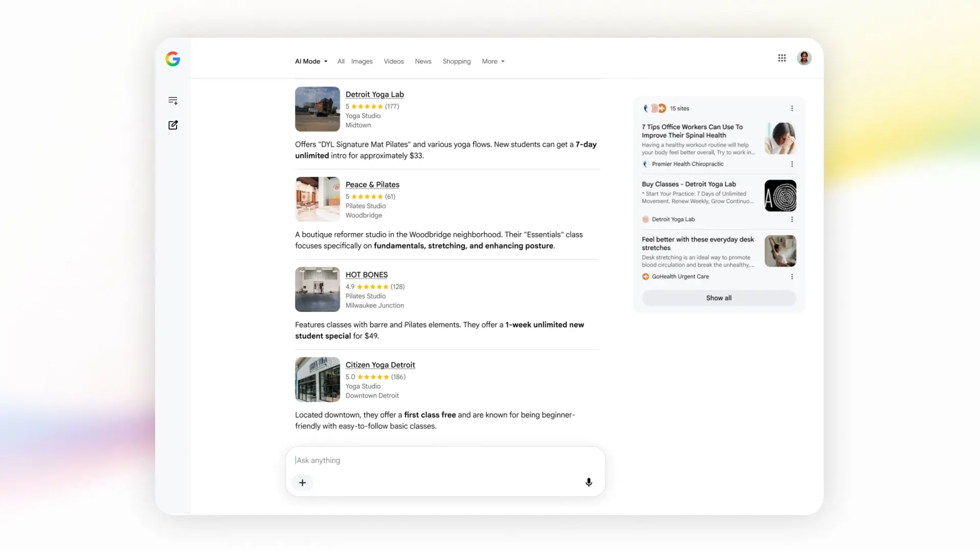980x551 pixels.
Task: Switch to the Shopping tab
Action: coord(457,61)
